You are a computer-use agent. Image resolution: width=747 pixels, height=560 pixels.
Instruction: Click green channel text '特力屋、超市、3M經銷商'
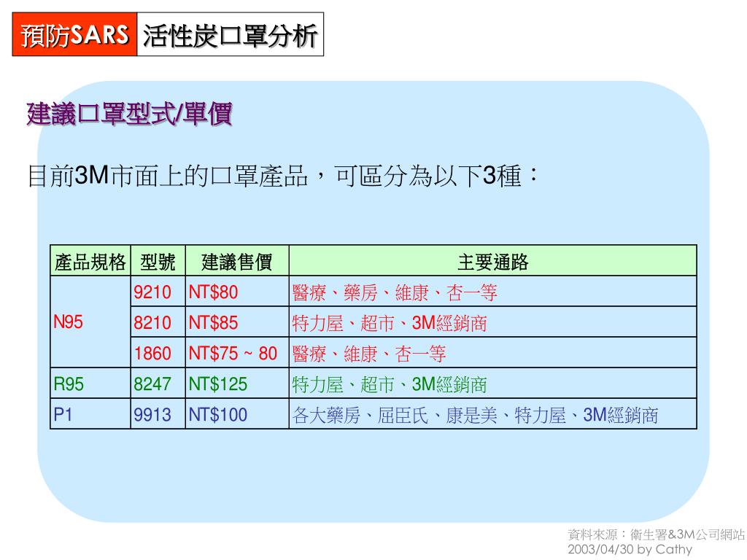pos(390,384)
